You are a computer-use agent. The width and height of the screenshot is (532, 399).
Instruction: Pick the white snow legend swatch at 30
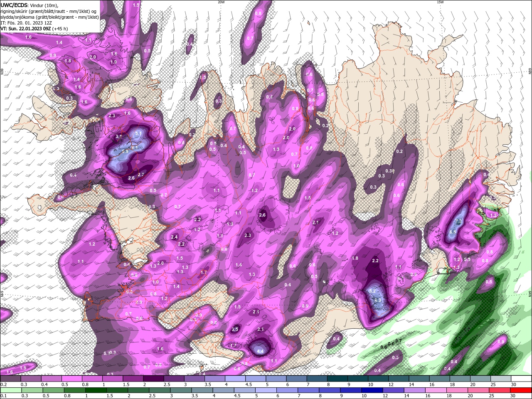click(x=522, y=379)
